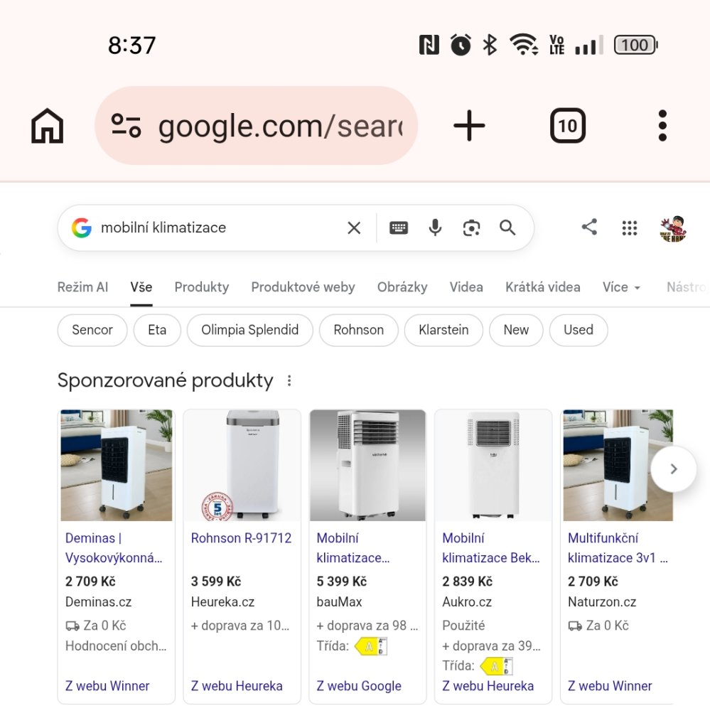Select the Sencor filter chip
The height and width of the screenshot is (728, 710).
tap(92, 330)
